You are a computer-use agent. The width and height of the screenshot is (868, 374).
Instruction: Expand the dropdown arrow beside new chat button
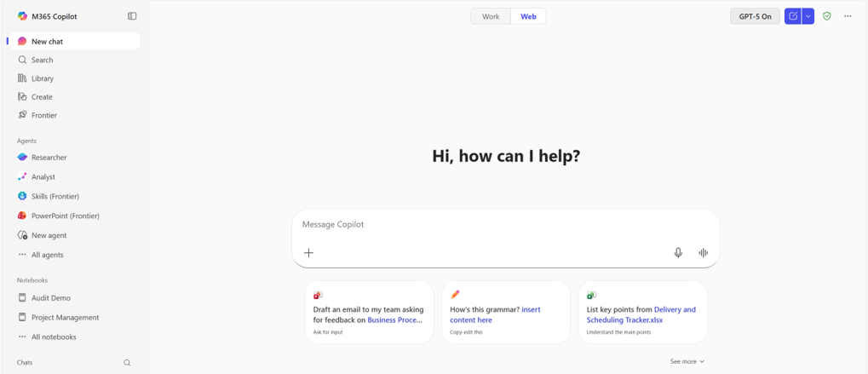pos(808,16)
